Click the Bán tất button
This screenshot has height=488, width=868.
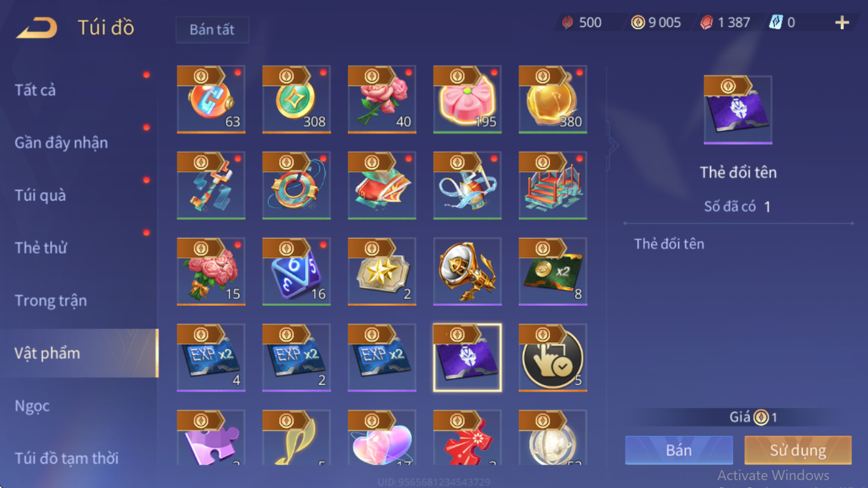(212, 30)
